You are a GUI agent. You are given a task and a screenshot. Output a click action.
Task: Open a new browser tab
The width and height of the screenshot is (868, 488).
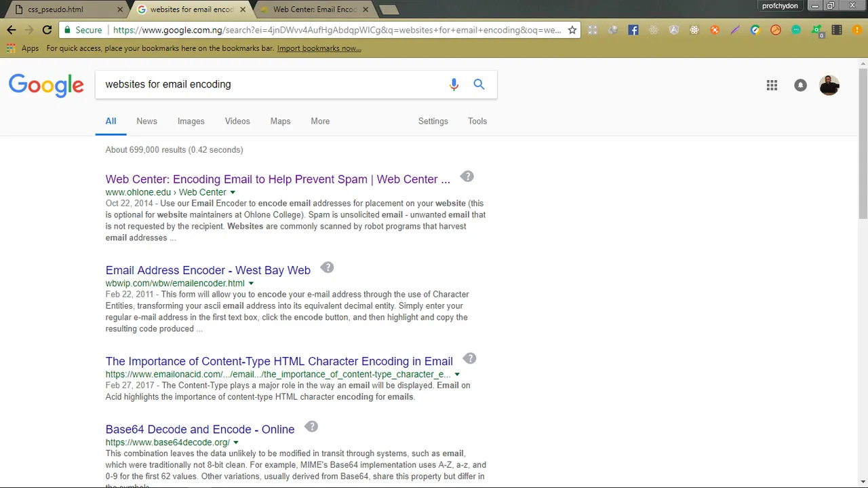[389, 10]
